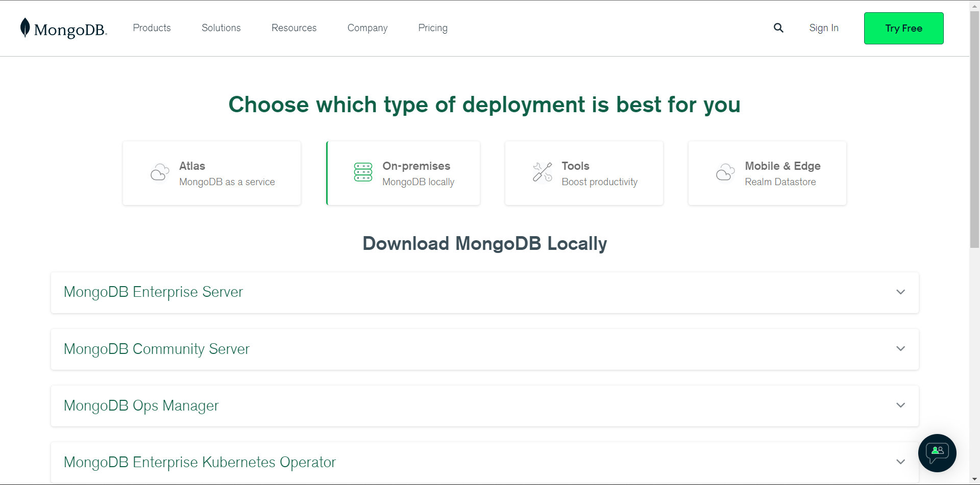Click the scrollbar up arrow

[x=974, y=5]
